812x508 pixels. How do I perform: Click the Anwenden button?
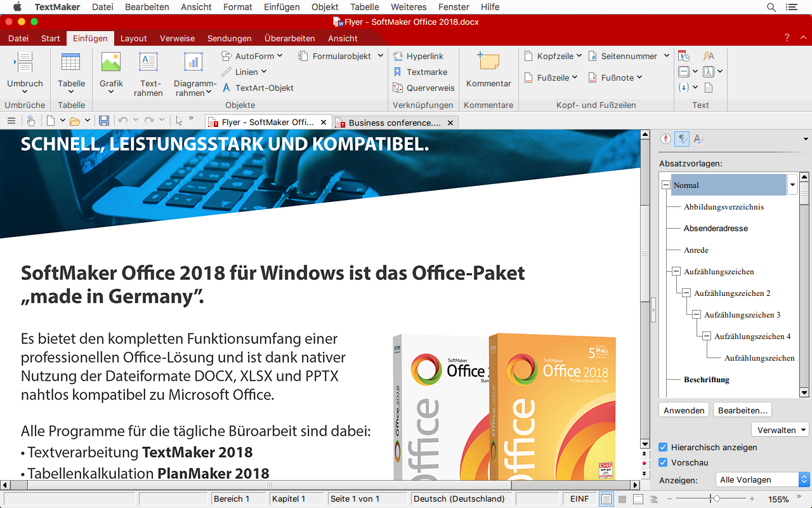coord(684,410)
